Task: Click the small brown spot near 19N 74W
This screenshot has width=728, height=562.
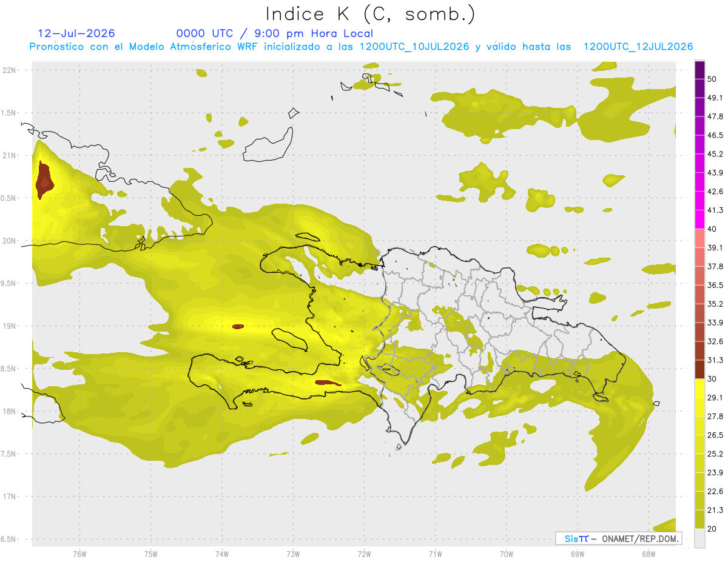Action: click(238, 326)
